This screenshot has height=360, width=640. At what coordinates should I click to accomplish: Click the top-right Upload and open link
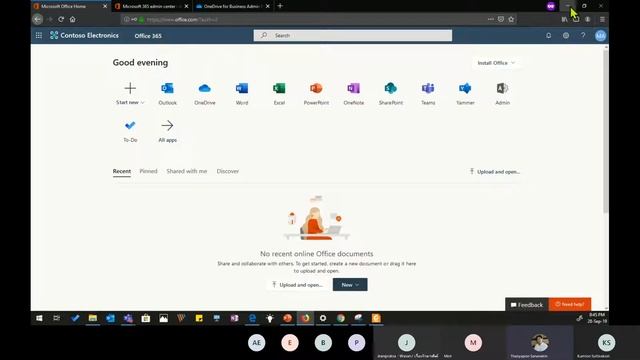[x=494, y=172]
